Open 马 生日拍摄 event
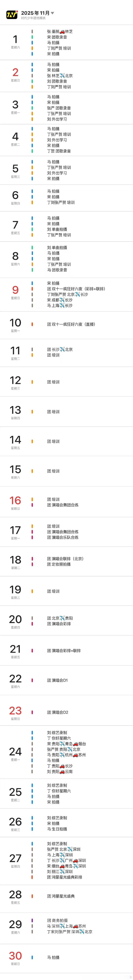The width and height of the screenshot is (133, 980). pyautogui.click(x=57, y=829)
